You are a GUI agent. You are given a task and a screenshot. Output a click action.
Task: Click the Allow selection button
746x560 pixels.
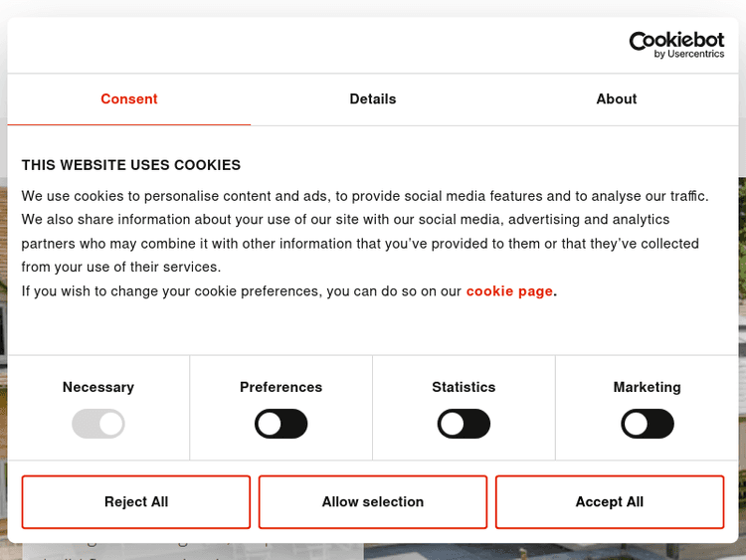click(373, 502)
